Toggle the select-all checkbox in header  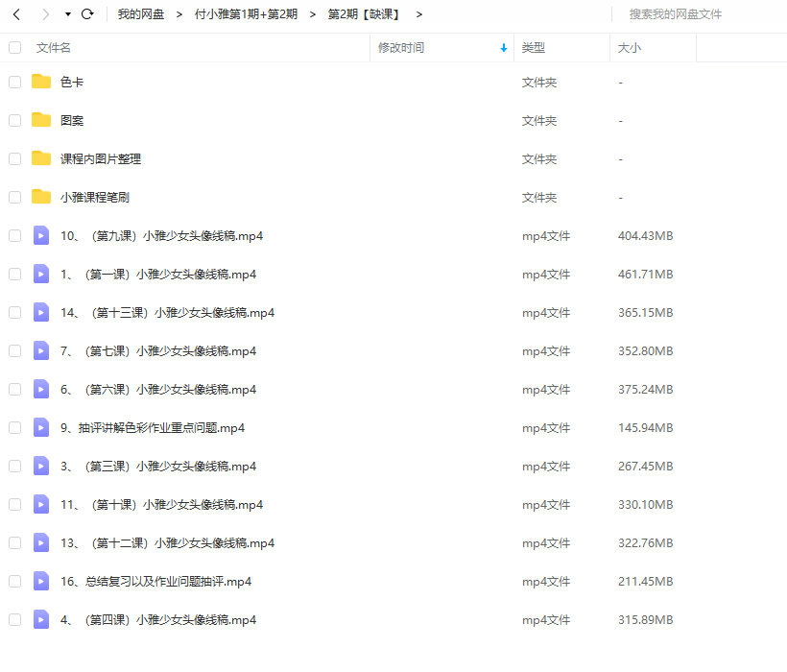14,47
